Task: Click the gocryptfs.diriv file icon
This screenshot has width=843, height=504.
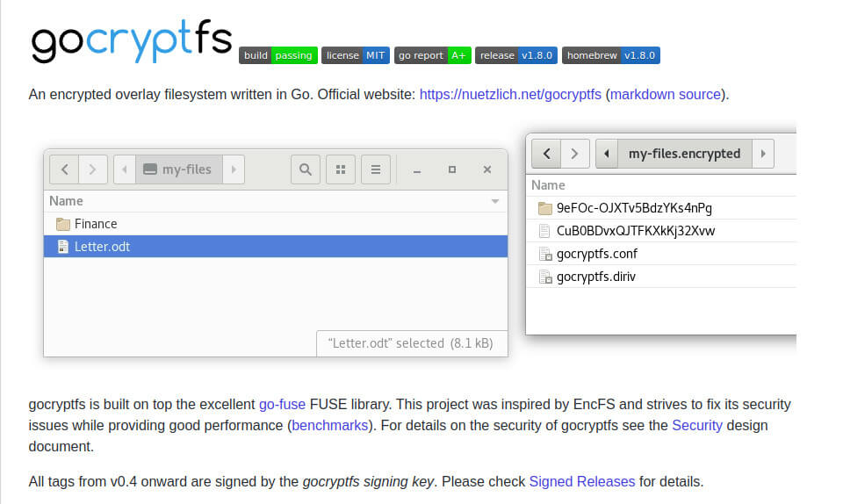Action: click(545, 277)
